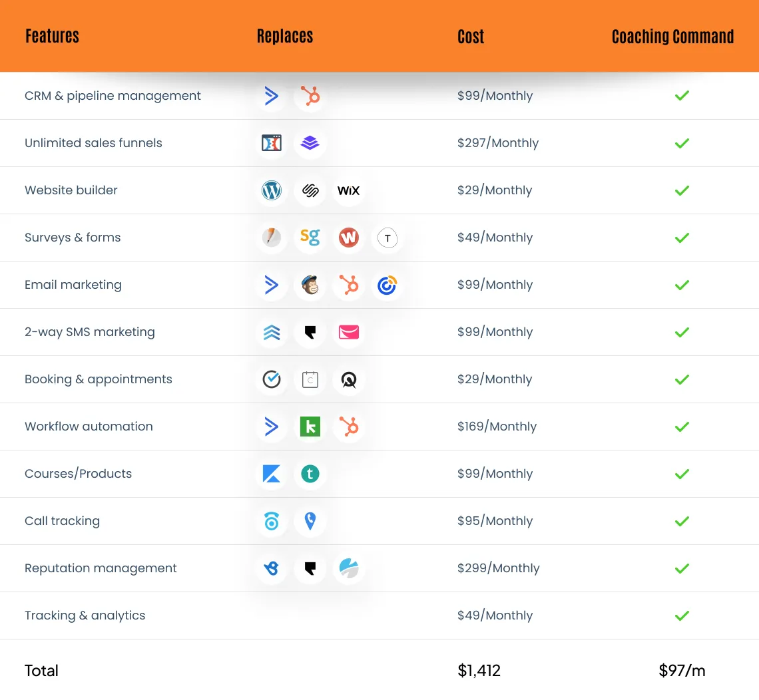Screen dimensions: 759x700
Task: Click the green checkmark for Tracking & analytics
Action: (x=682, y=615)
